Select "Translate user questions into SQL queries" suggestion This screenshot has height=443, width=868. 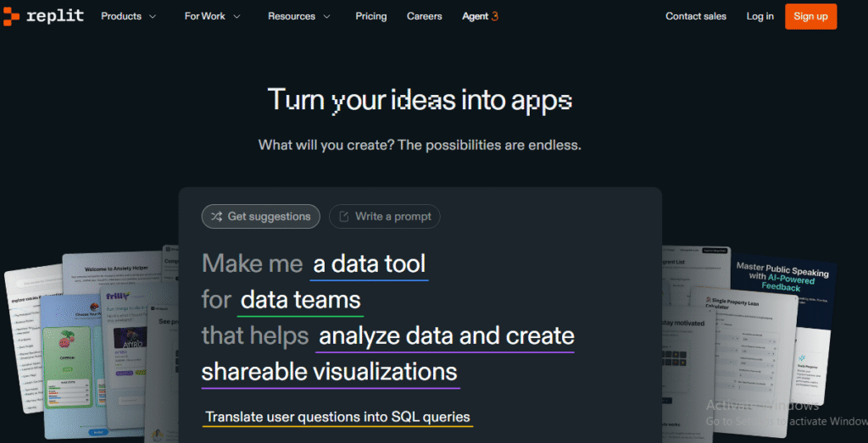pos(337,417)
